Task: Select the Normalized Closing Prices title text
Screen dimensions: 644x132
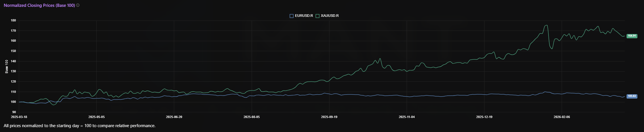Action: pos(39,5)
